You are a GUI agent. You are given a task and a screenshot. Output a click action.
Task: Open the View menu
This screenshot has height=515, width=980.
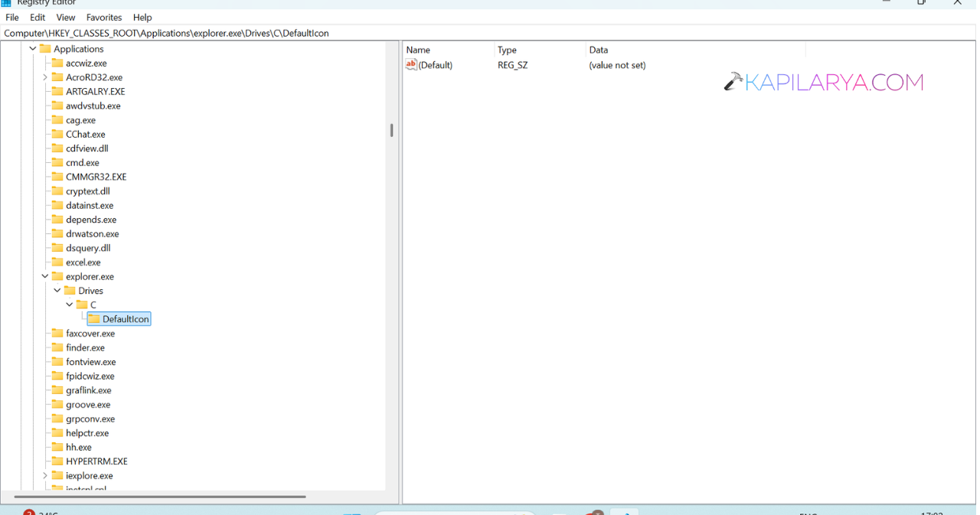pos(66,17)
